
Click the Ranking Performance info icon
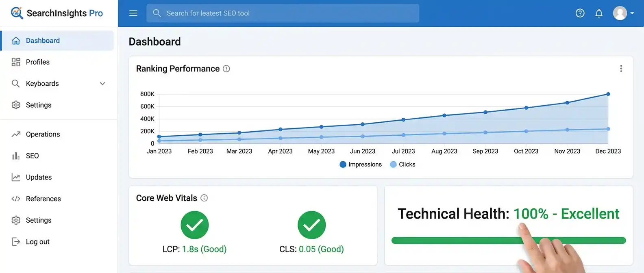tap(226, 69)
